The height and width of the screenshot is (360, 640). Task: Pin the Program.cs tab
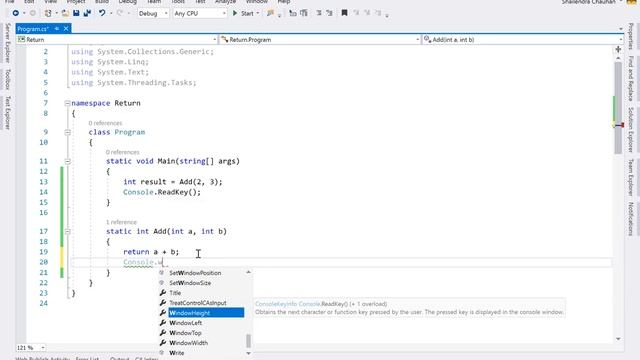(x=57, y=29)
